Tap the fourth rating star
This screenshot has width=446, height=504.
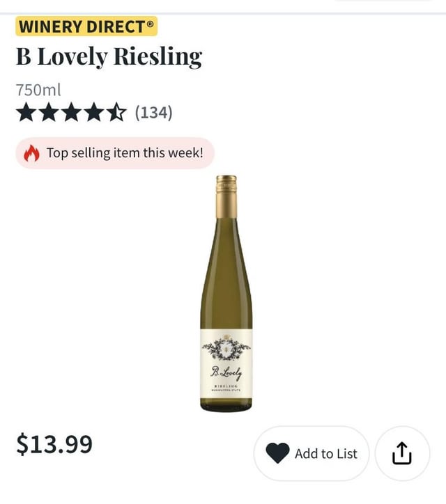coord(93,112)
